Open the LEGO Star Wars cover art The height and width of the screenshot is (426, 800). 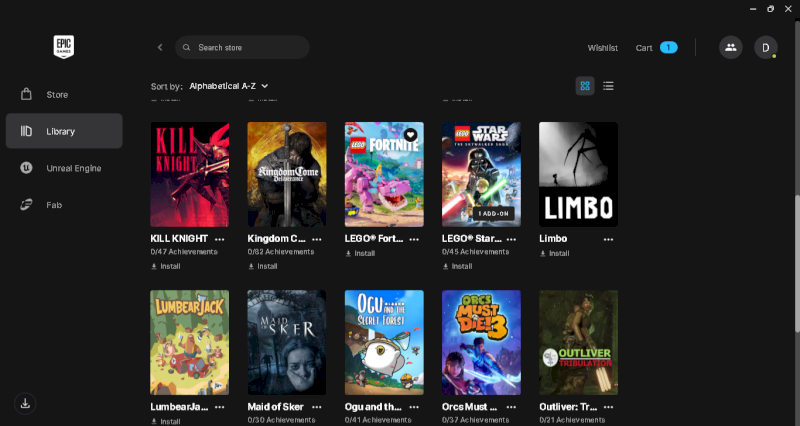[x=481, y=174]
